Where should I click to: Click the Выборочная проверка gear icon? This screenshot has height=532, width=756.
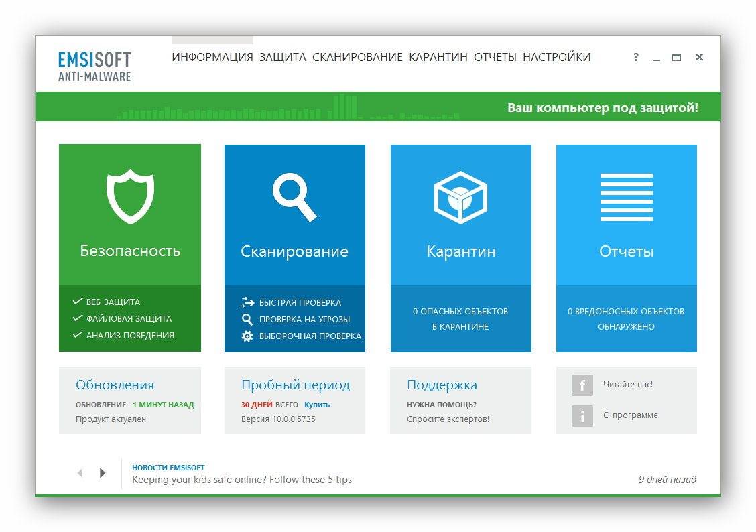(247, 336)
